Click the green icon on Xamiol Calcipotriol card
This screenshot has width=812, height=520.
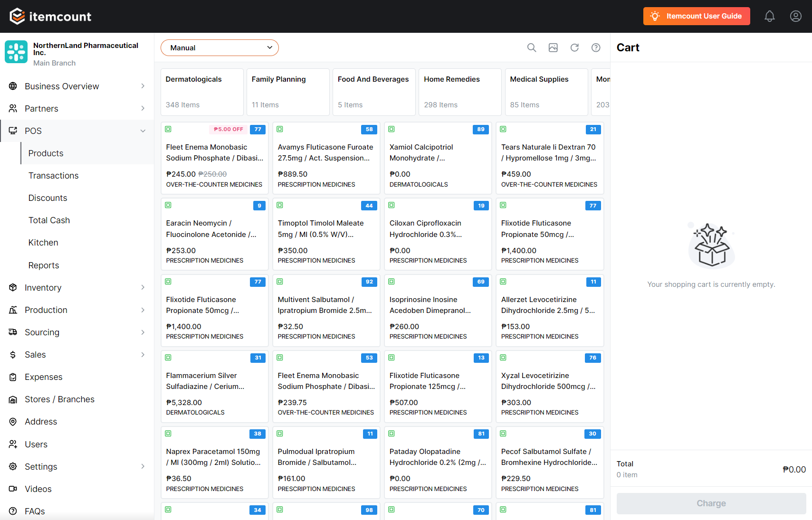pyautogui.click(x=392, y=129)
